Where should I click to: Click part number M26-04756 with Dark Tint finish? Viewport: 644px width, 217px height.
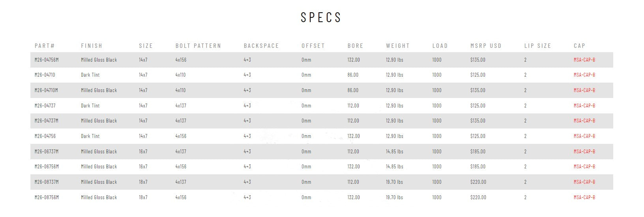pos(45,136)
